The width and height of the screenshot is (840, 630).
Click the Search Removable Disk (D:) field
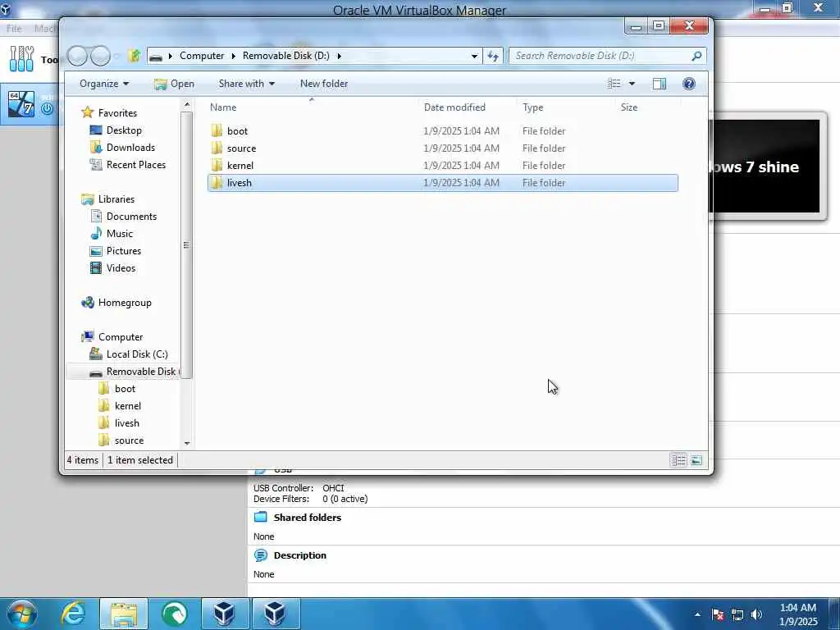608,56
